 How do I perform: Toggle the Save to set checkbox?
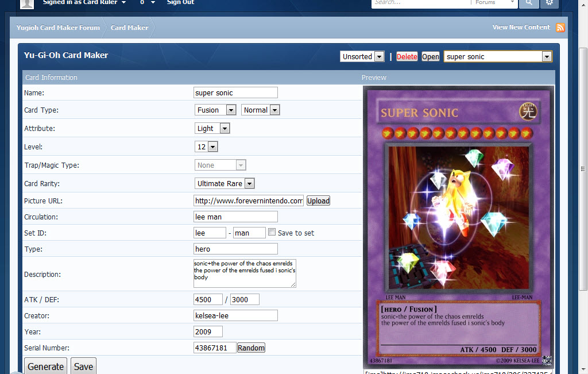click(x=272, y=232)
